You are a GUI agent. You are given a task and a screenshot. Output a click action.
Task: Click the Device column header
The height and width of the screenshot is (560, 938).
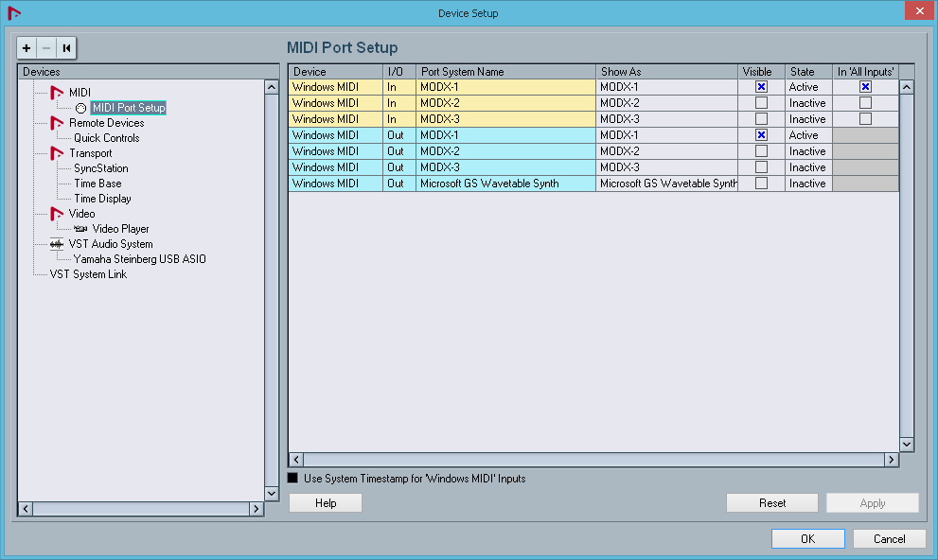(x=336, y=72)
